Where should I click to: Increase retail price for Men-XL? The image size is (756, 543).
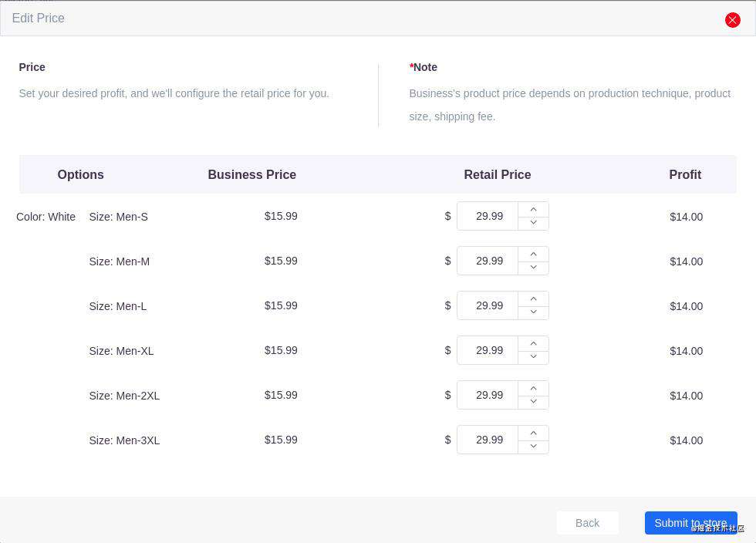(x=533, y=344)
